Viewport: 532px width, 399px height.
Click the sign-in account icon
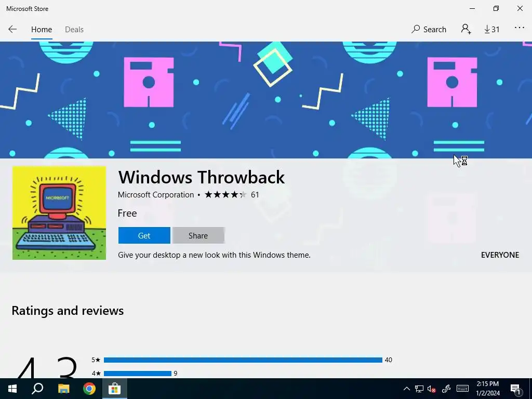(466, 29)
